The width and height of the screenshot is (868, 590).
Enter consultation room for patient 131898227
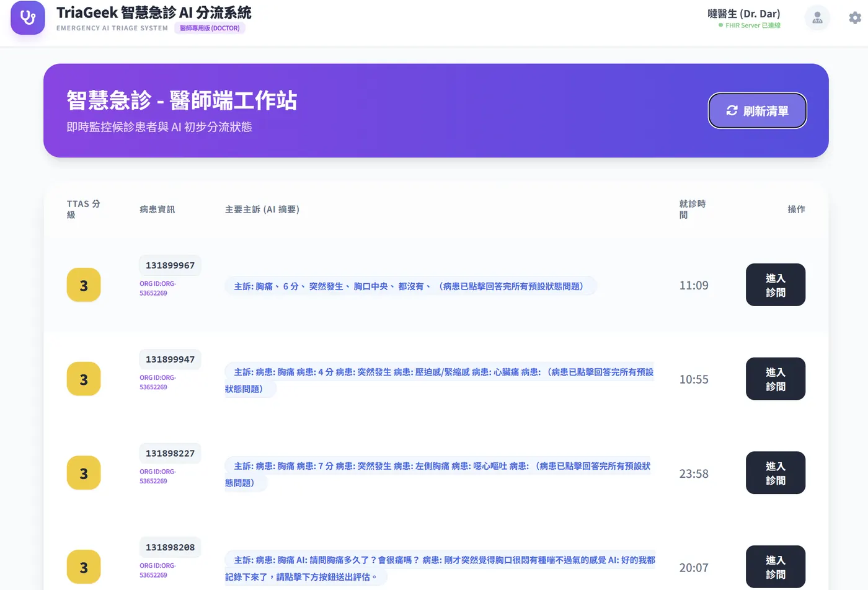pyautogui.click(x=775, y=473)
